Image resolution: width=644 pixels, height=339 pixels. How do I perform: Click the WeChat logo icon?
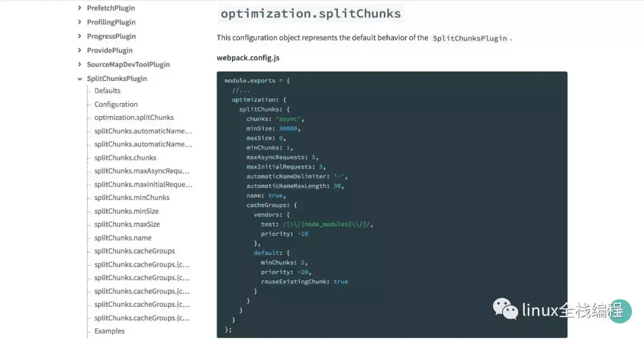click(x=505, y=309)
